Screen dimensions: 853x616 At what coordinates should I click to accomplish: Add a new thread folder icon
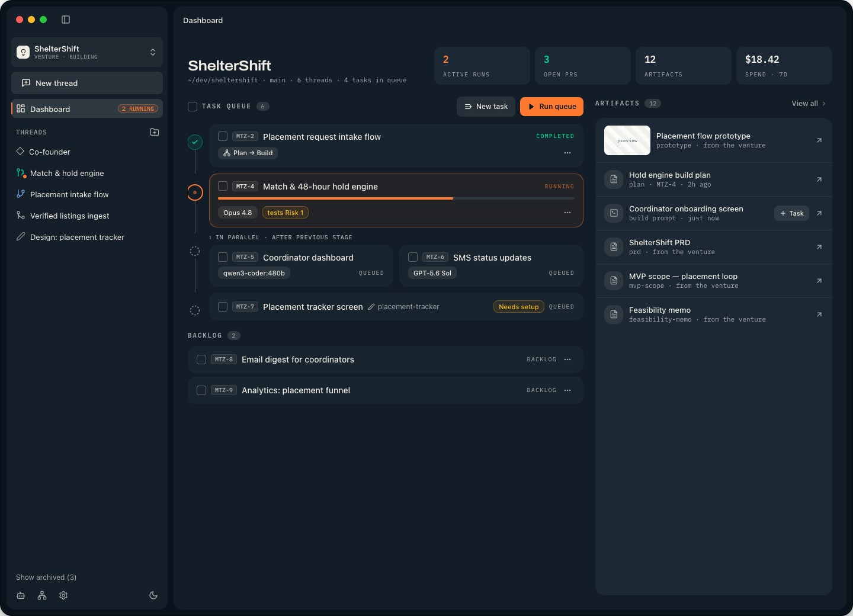(155, 132)
